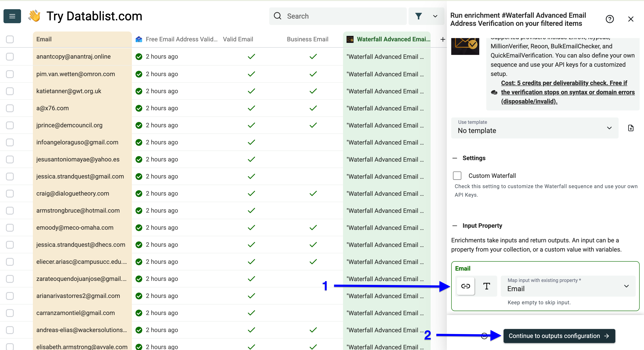Click Continue to outputs configuration button
The width and height of the screenshot is (644, 350).
click(559, 336)
